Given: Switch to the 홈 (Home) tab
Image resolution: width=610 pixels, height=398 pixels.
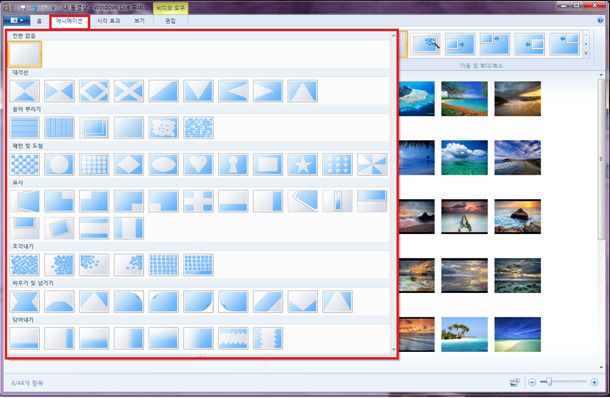Looking at the screenshot, I should [39, 21].
